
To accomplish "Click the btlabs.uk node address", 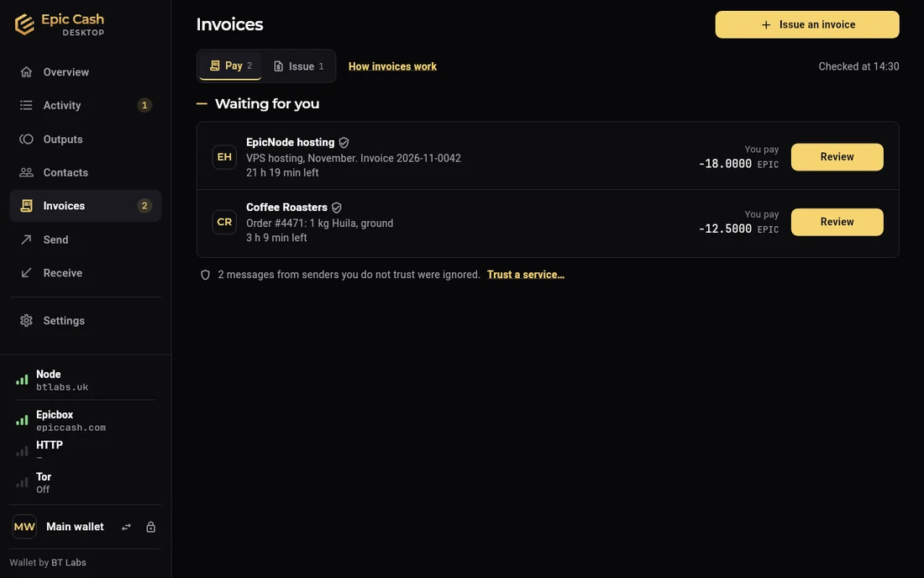I will (x=62, y=387).
